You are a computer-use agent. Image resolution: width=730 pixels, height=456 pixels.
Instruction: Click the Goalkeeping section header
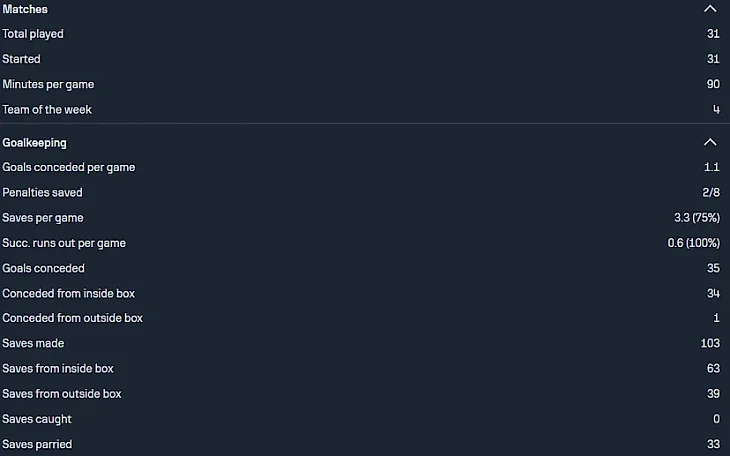[35, 143]
